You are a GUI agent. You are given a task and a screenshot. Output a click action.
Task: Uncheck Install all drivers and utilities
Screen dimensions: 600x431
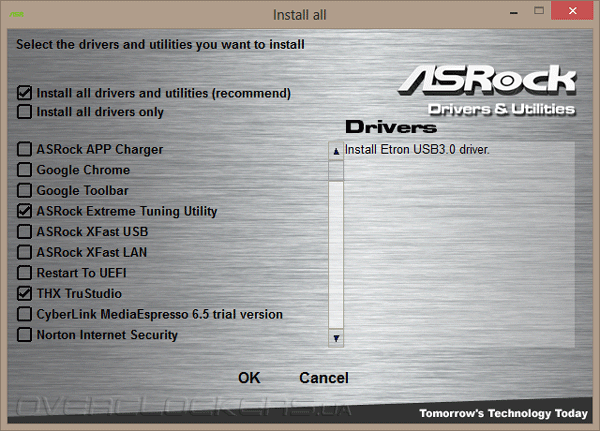click(x=24, y=93)
